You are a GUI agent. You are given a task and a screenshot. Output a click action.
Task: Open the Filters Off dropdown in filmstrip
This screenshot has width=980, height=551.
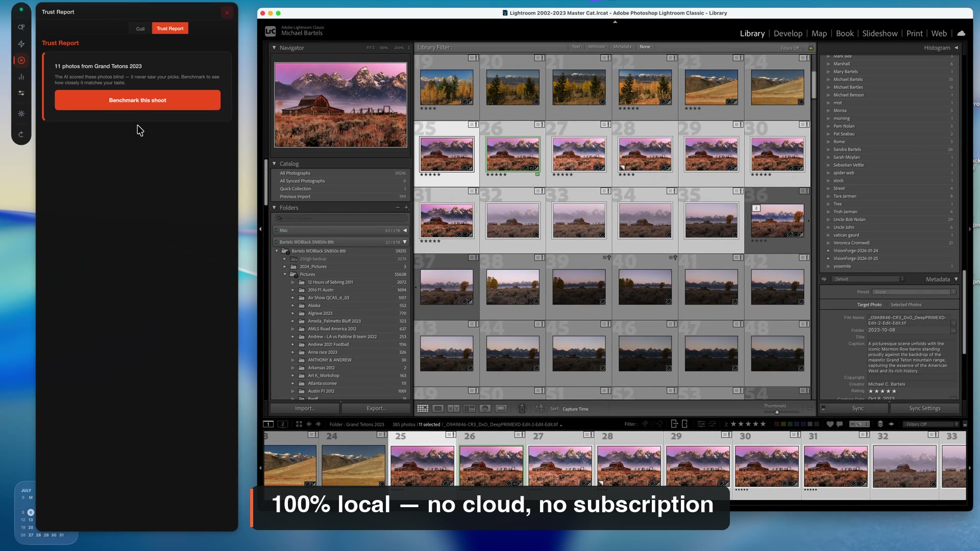click(x=931, y=424)
